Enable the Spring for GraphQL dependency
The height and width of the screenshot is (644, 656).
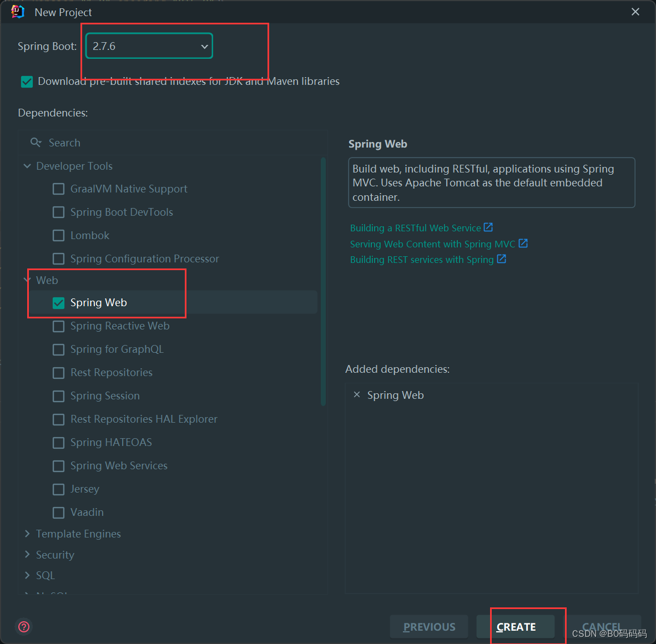pyautogui.click(x=59, y=349)
